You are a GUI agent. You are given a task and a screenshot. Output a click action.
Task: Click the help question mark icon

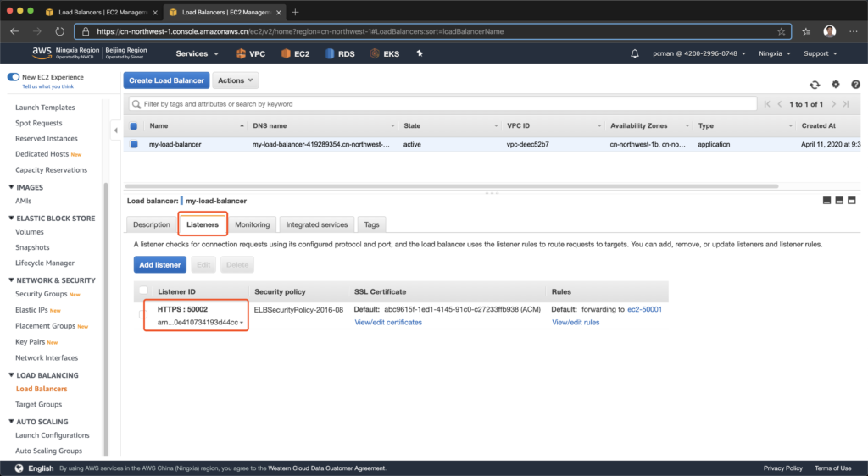click(x=855, y=85)
